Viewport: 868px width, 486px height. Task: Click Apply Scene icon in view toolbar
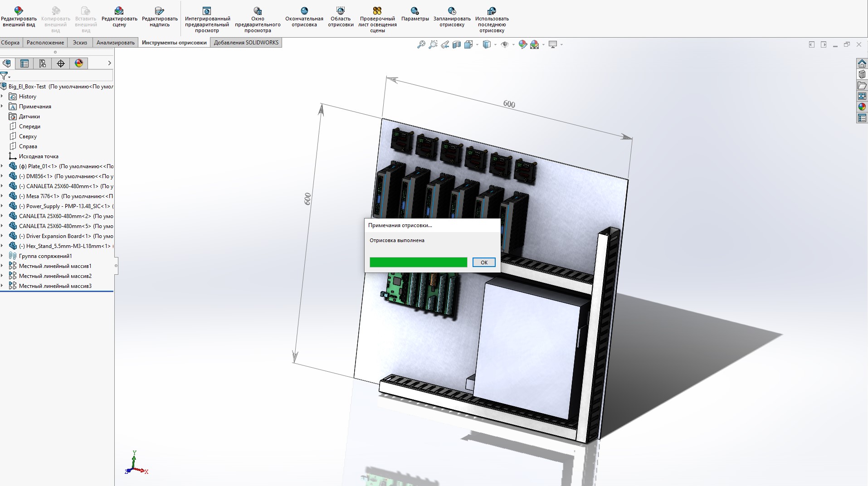tap(535, 44)
